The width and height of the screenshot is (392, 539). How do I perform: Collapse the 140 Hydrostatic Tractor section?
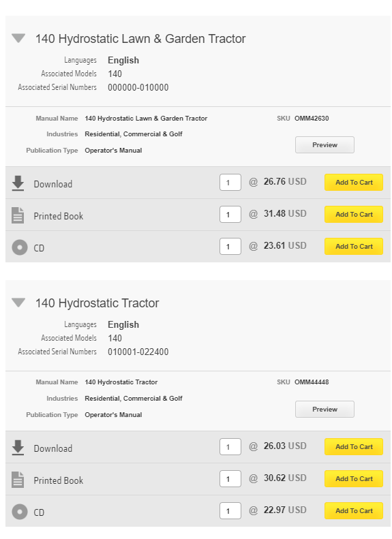[18, 303]
